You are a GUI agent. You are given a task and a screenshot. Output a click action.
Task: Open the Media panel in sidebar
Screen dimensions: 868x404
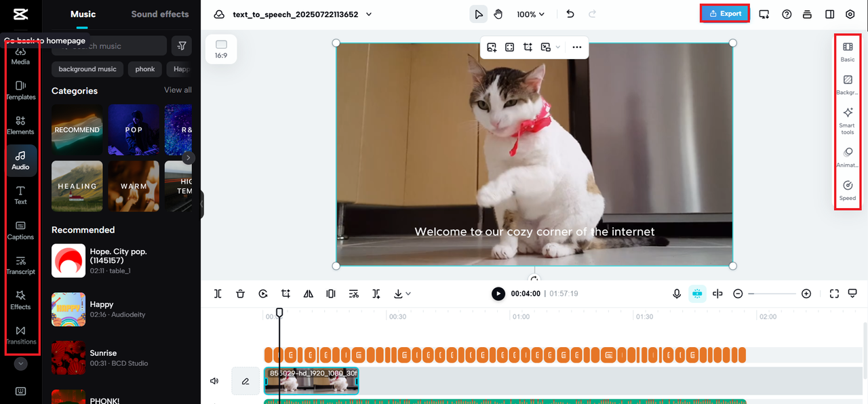20,56
